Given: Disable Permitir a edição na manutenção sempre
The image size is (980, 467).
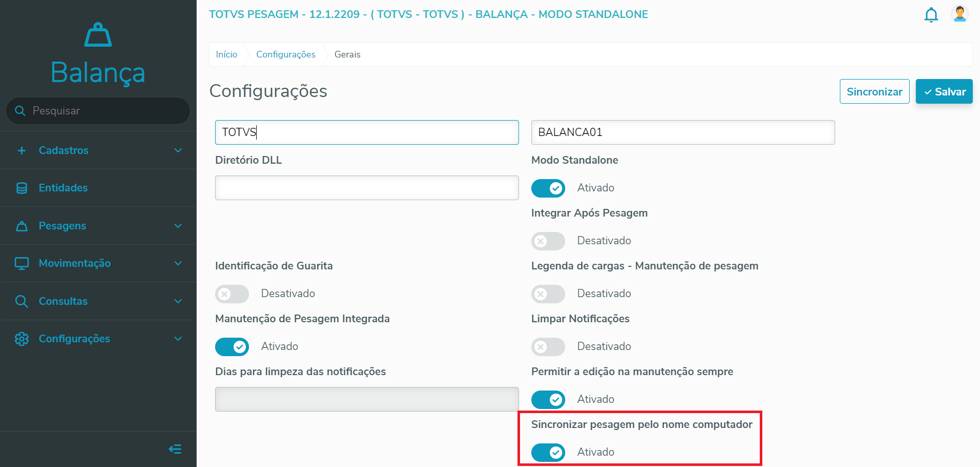Looking at the screenshot, I should (548, 400).
